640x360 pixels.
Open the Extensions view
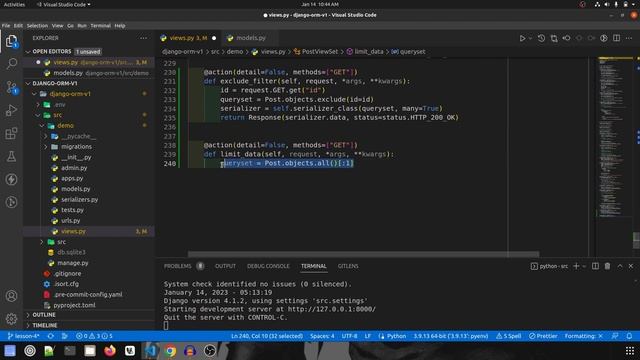pos(11,133)
